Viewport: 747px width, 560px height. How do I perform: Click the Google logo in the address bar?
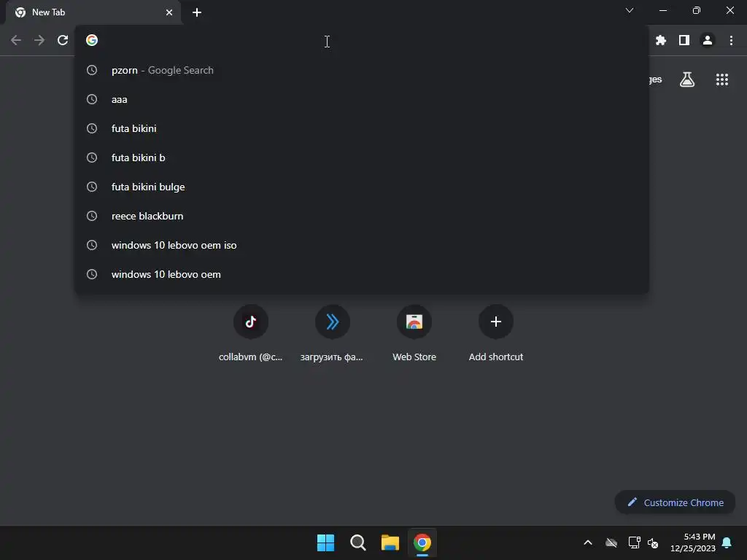pos(92,40)
